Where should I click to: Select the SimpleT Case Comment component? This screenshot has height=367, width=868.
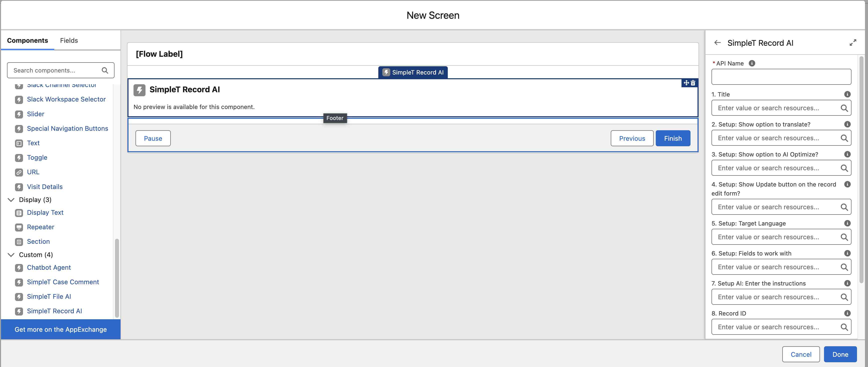click(63, 282)
